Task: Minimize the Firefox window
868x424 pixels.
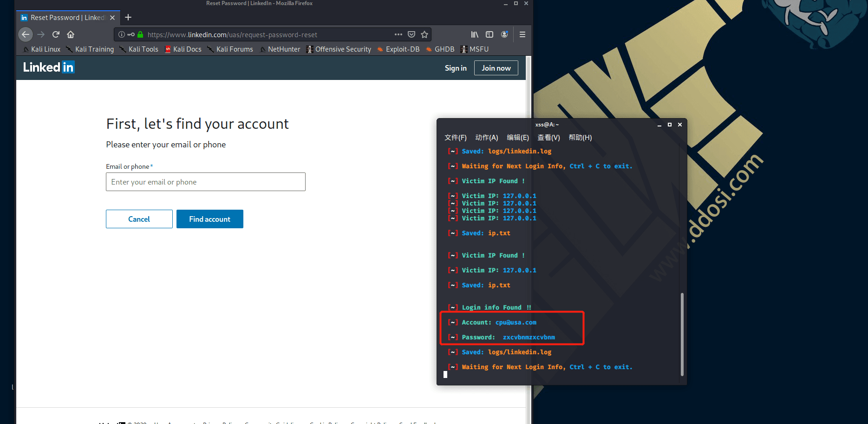Action: pos(506,3)
